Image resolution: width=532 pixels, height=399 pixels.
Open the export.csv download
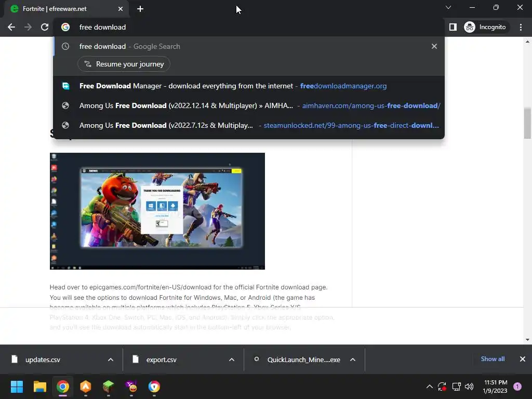click(162, 360)
